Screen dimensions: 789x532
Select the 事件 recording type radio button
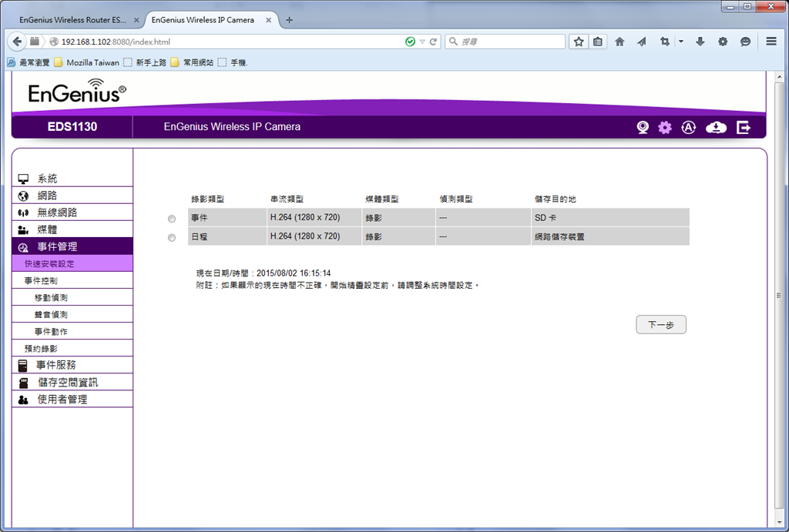point(172,219)
